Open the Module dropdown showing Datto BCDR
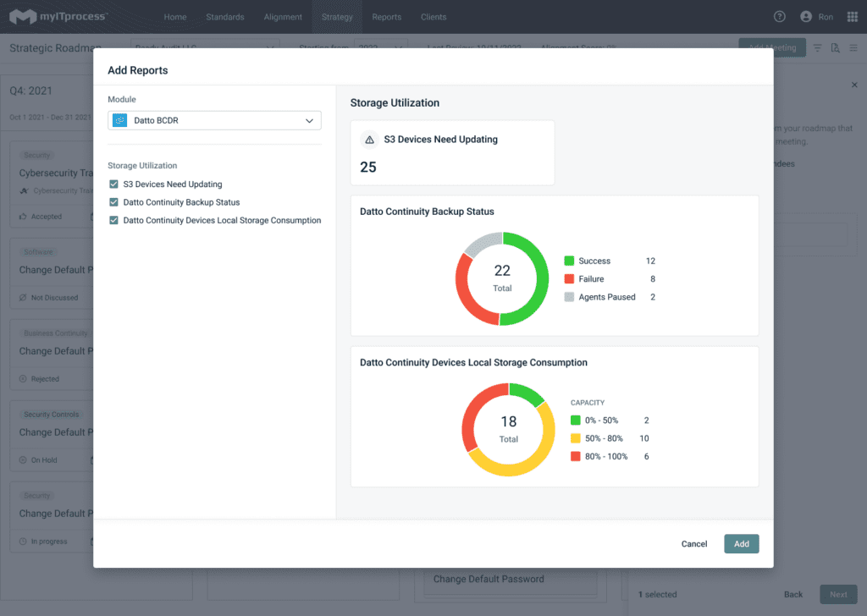867x616 pixels. (213, 120)
